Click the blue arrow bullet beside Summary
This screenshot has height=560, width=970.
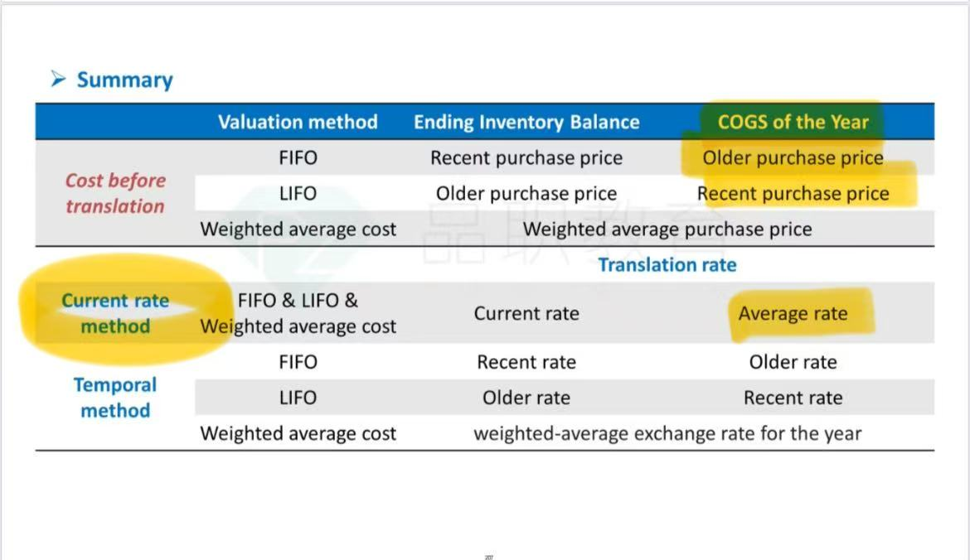[x=58, y=79]
